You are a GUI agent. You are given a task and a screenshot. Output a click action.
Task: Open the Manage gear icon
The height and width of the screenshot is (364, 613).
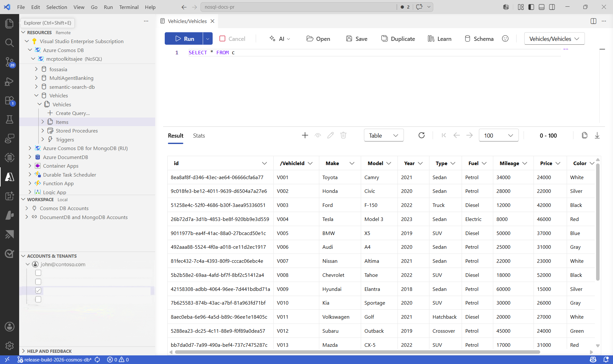coord(10,345)
